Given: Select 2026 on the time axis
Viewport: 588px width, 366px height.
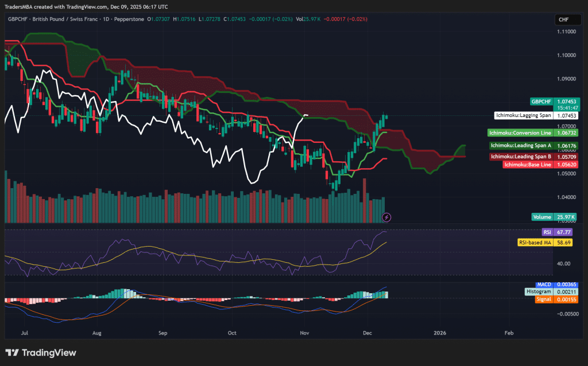Looking at the screenshot, I should click(x=441, y=333).
